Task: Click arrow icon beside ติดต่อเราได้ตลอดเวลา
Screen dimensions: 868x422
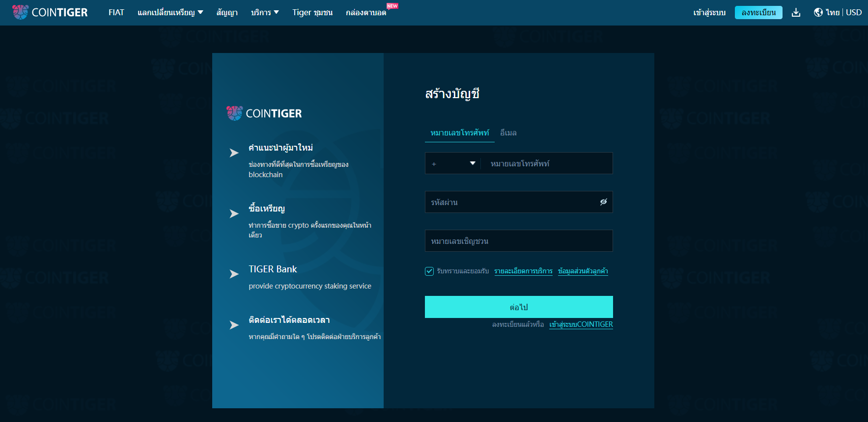Action: click(x=234, y=325)
